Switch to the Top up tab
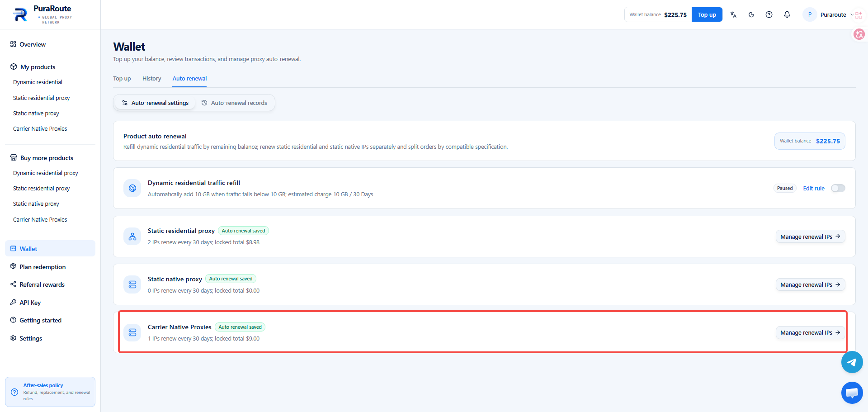The image size is (868, 412). tap(122, 79)
